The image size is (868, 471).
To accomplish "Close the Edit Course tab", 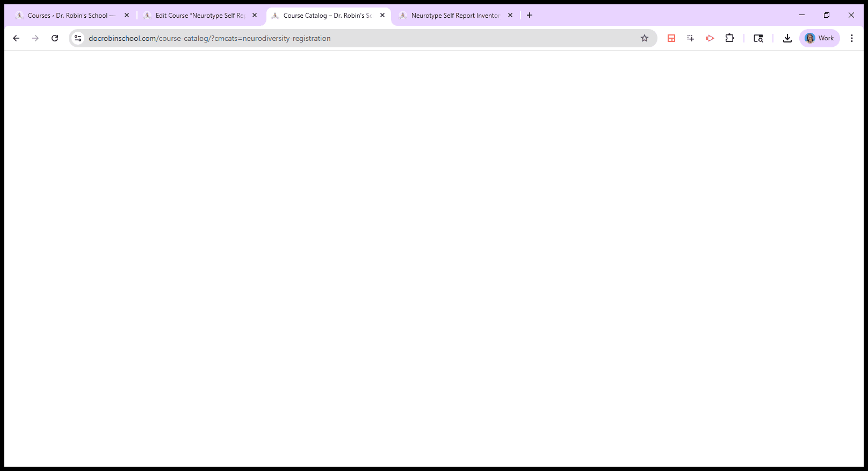I will 255,16.
